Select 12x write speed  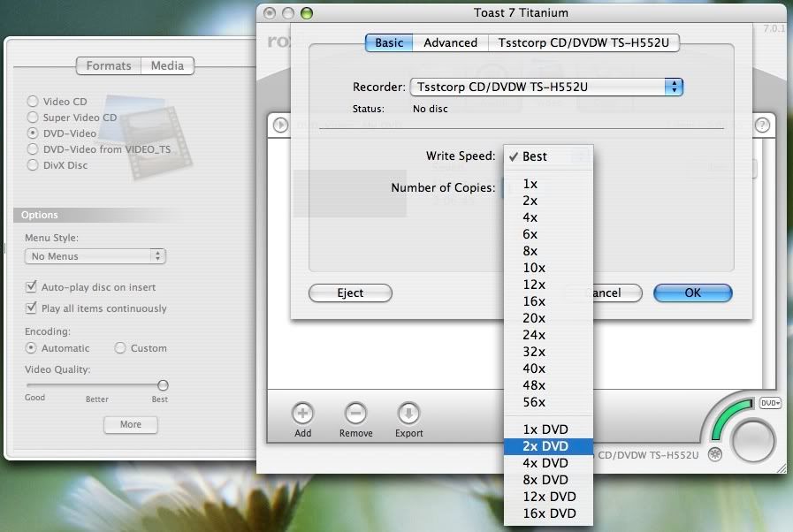(x=548, y=285)
